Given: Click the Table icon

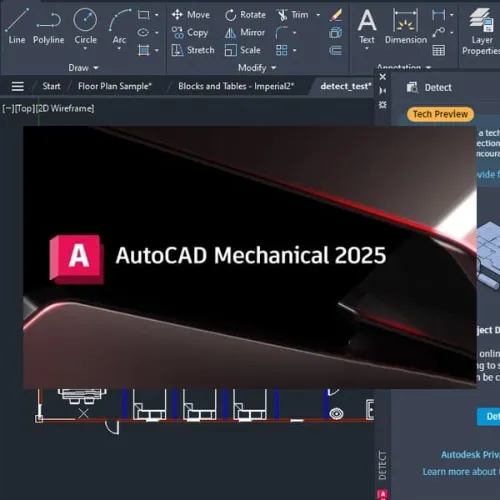Looking at the screenshot, I should click(x=438, y=50).
